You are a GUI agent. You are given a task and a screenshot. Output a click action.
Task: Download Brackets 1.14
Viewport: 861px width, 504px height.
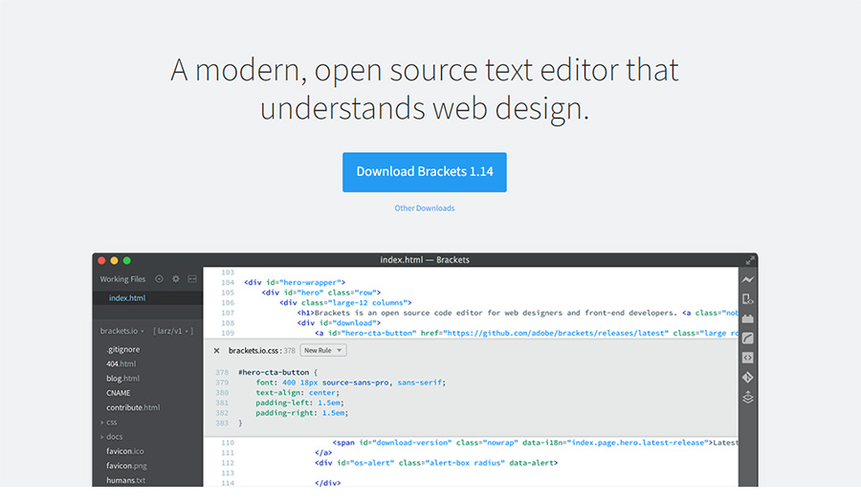tap(425, 172)
